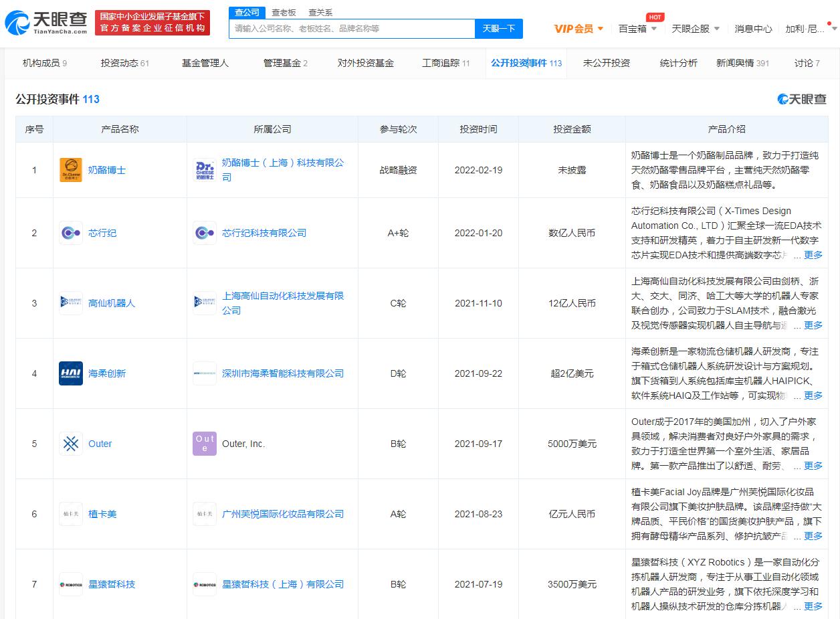The image size is (840, 619).
Task: Select the 公开投资事件 tab
Action: [526, 63]
